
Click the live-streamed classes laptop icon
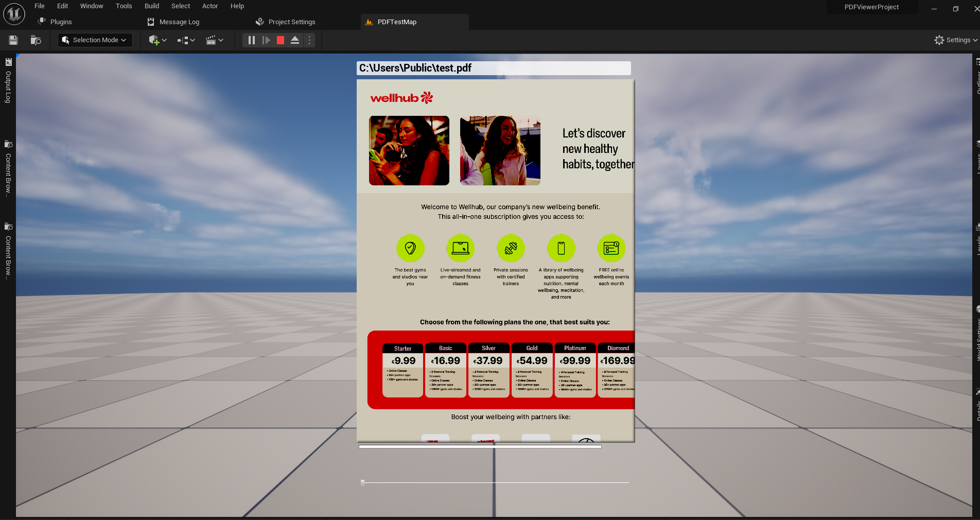461,248
